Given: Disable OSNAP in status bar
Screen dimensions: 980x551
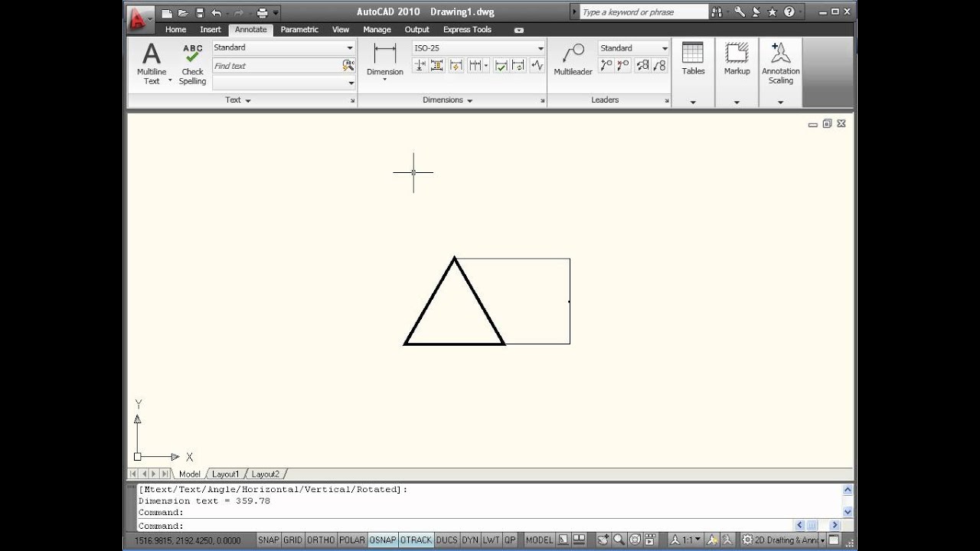Looking at the screenshot, I should [x=383, y=540].
